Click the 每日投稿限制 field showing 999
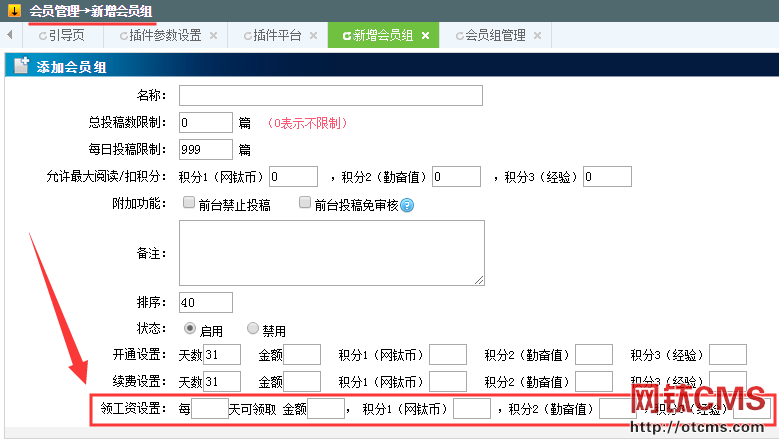The width and height of the screenshot is (779, 443). coord(206,149)
